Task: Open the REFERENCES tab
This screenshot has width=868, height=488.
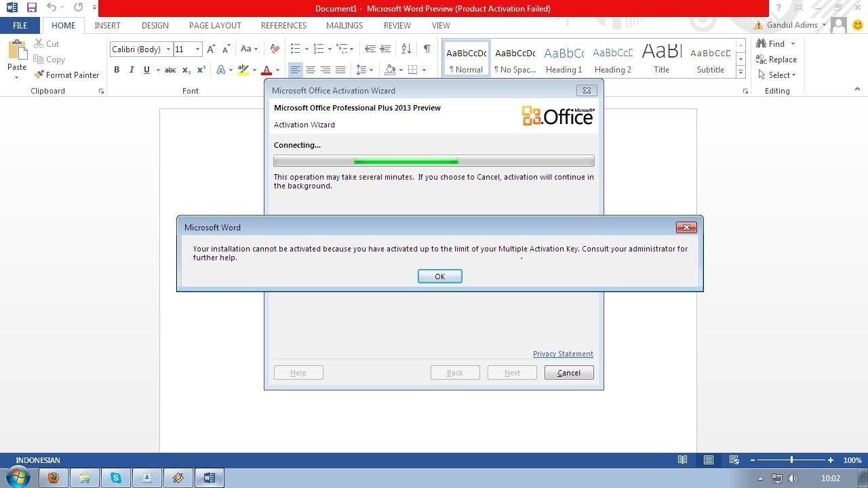Action: 283,25
